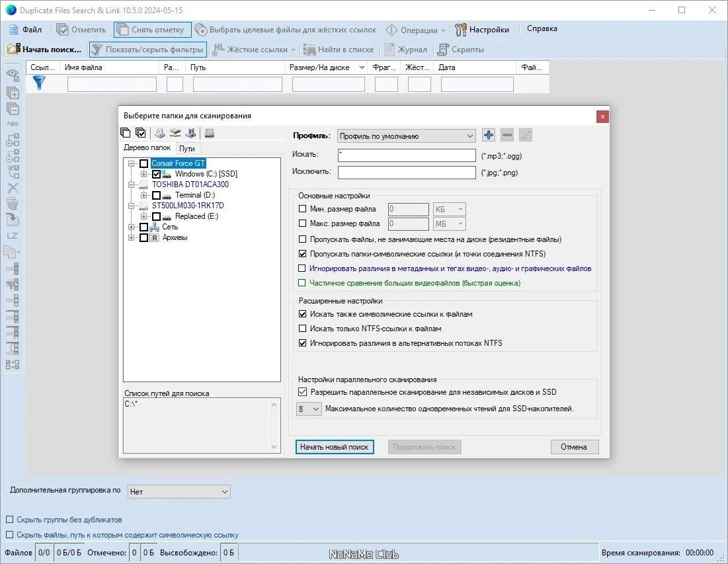Click the Снять отметку toolbar button
The width and height of the screenshot is (728, 564).
tap(153, 30)
